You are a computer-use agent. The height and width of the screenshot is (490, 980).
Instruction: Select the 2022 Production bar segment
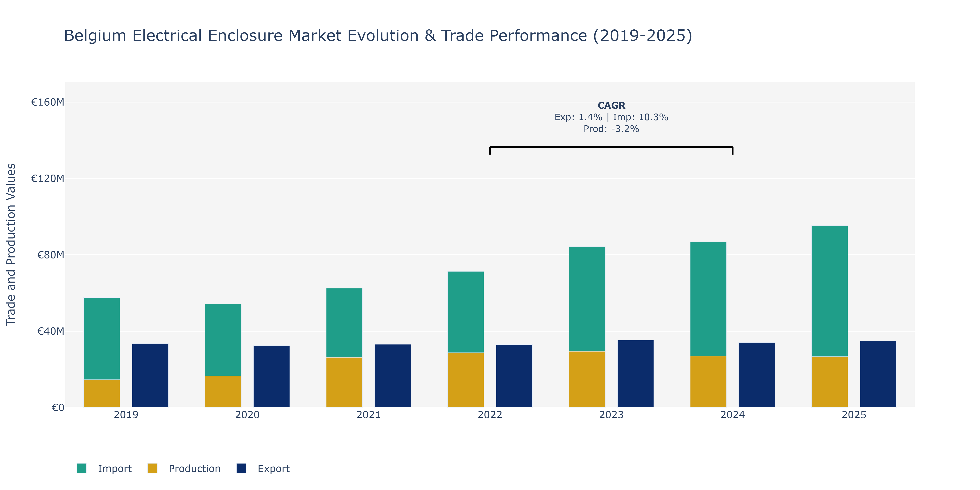pyautogui.click(x=466, y=380)
